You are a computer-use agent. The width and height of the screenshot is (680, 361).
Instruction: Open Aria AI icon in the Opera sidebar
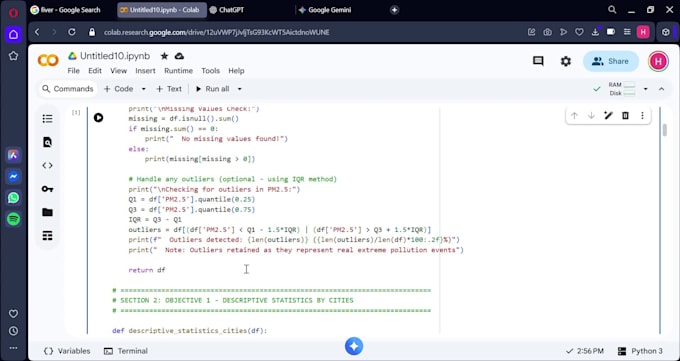[13, 155]
